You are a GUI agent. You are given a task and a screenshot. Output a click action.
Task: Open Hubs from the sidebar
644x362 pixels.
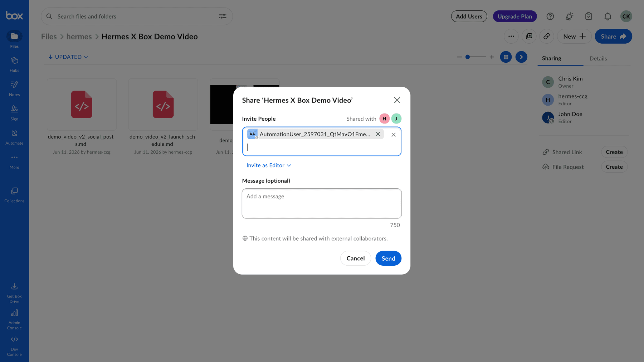[x=14, y=64]
